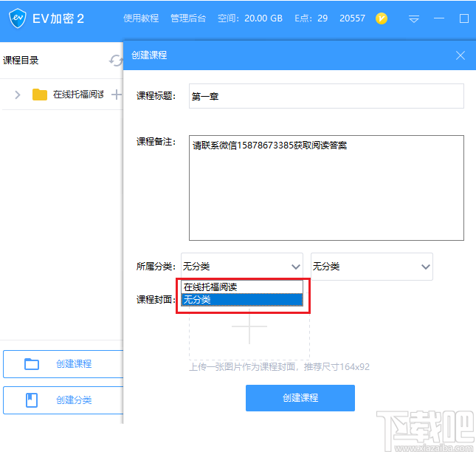This screenshot has height=452, width=476.
Task: Refresh the 课程目录 list
Action: [116, 61]
